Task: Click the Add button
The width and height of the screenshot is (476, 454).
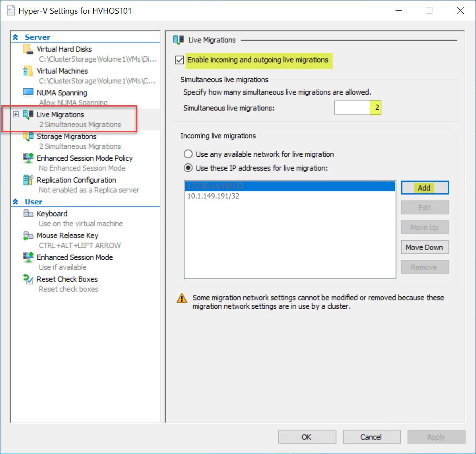Action: 425,188
